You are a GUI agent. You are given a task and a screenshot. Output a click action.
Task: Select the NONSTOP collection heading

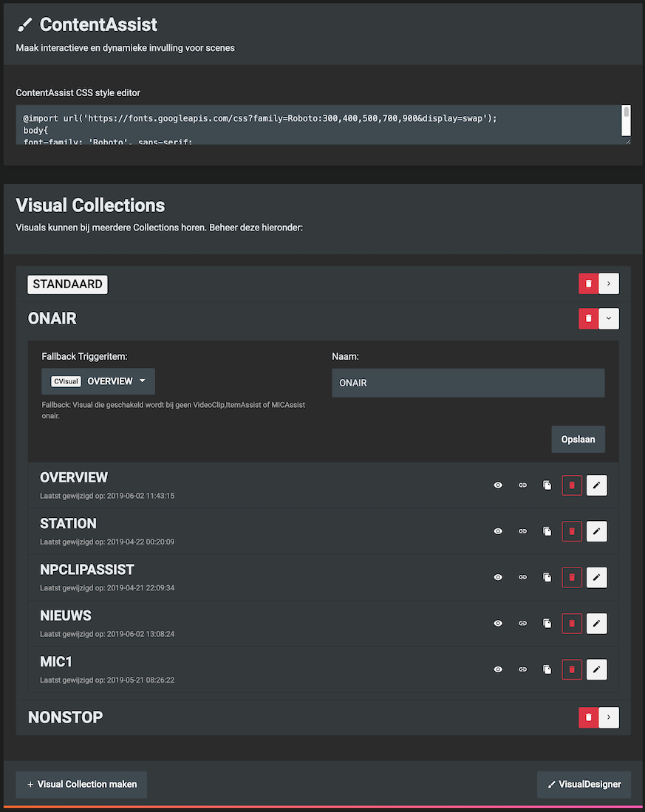[x=65, y=717]
